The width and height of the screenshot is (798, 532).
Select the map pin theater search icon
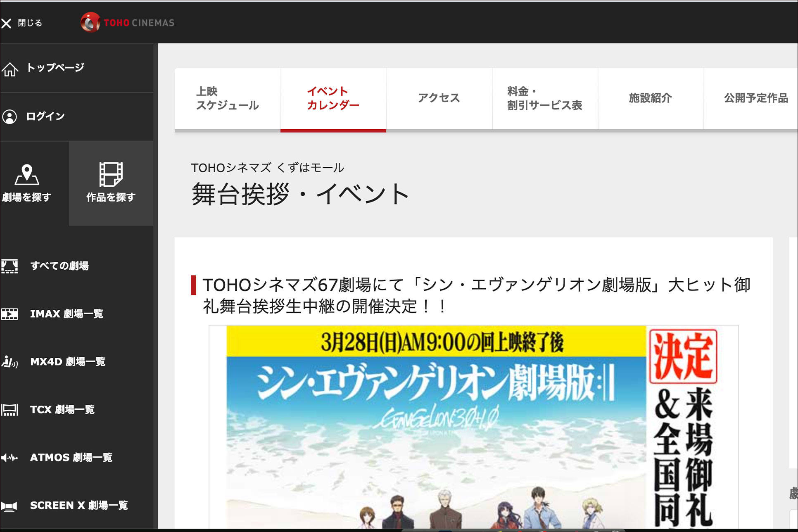pos(27,174)
